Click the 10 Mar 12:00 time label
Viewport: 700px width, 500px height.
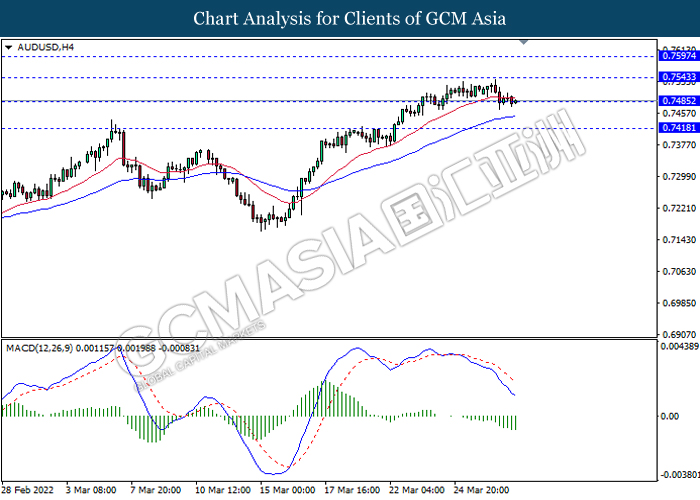point(223,490)
